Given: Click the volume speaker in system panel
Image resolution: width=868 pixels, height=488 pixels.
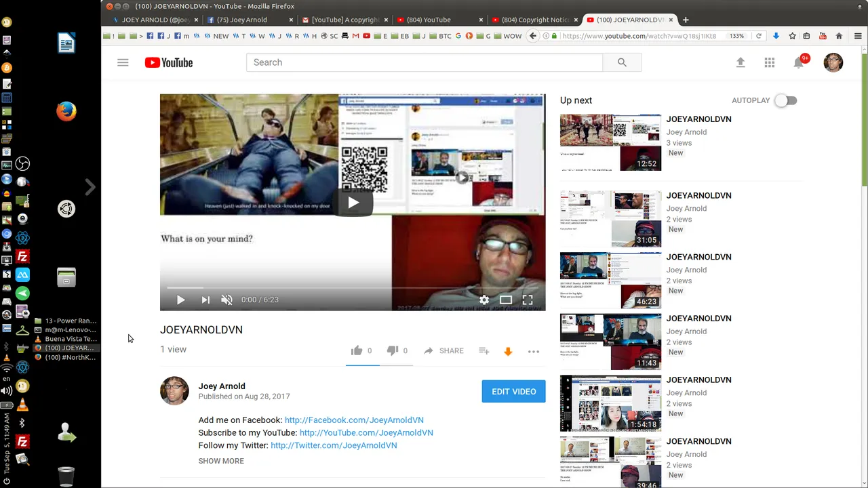Looking at the screenshot, I should [7, 391].
